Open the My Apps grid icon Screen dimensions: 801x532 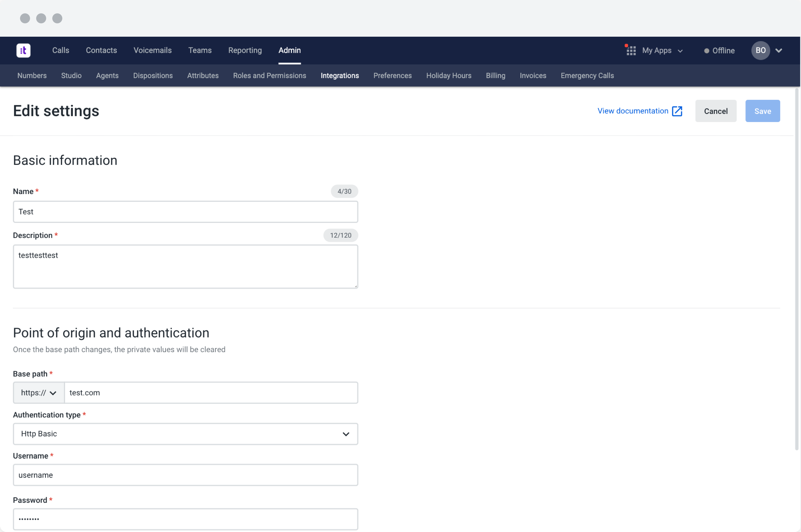631,51
